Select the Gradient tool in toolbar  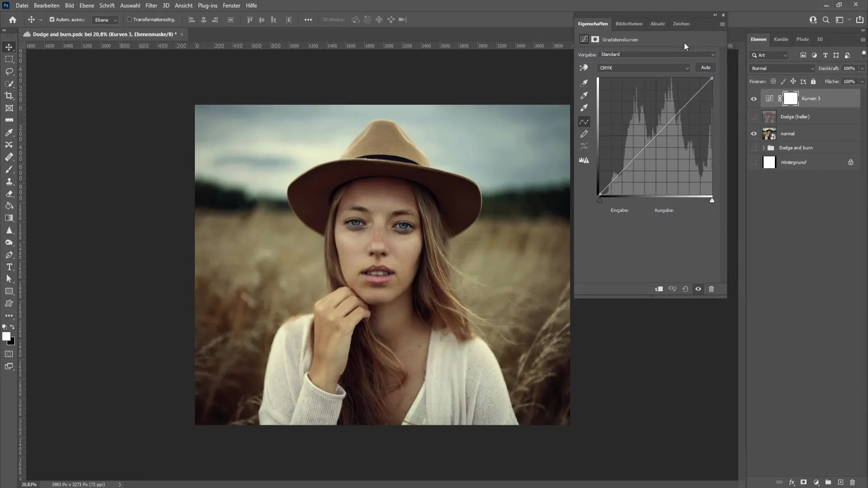tap(9, 217)
